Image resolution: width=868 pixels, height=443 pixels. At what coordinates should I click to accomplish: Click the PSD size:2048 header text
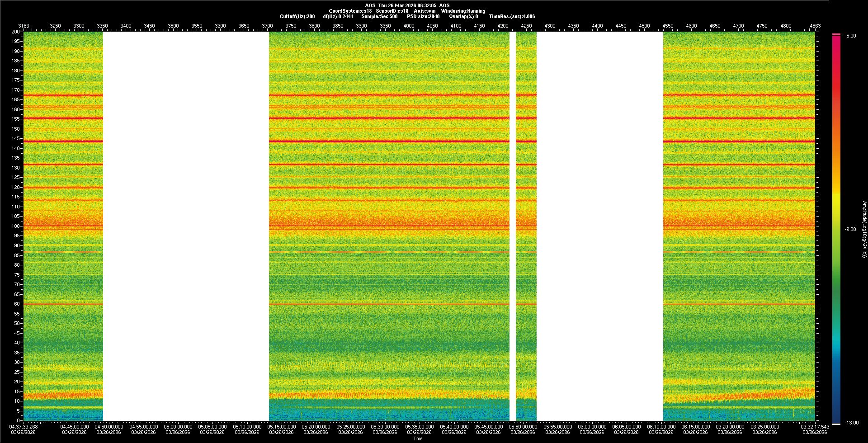pyautogui.click(x=423, y=16)
